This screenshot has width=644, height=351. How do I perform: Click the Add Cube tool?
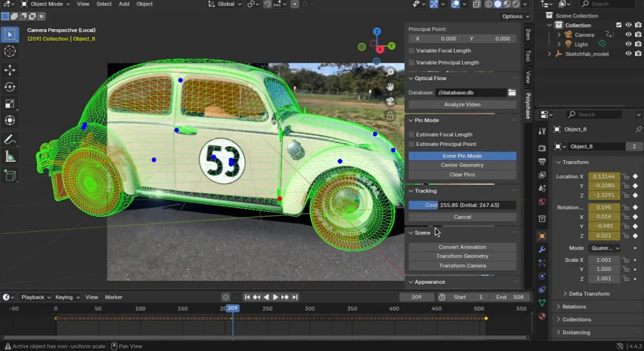(x=10, y=175)
